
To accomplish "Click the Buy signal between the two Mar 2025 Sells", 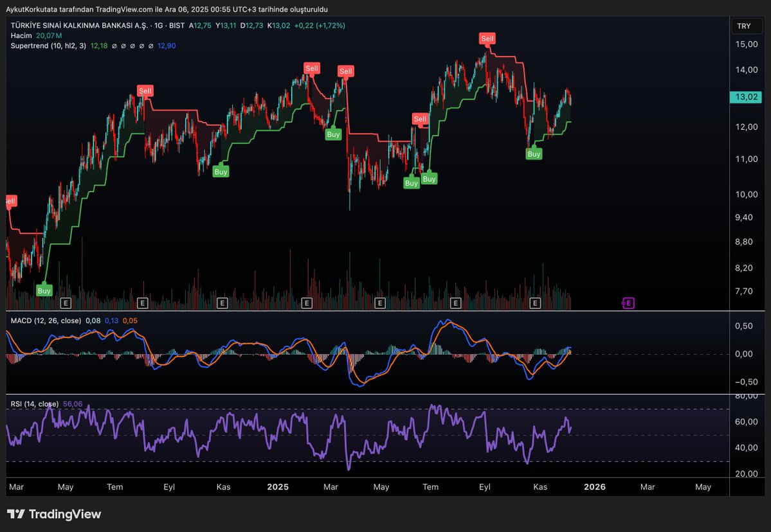I will click(333, 134).
